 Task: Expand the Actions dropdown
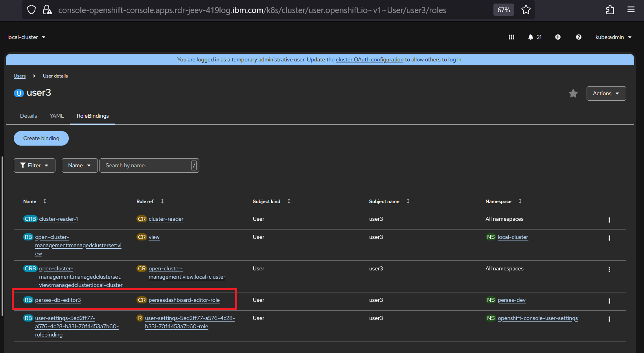click(606, 93)
